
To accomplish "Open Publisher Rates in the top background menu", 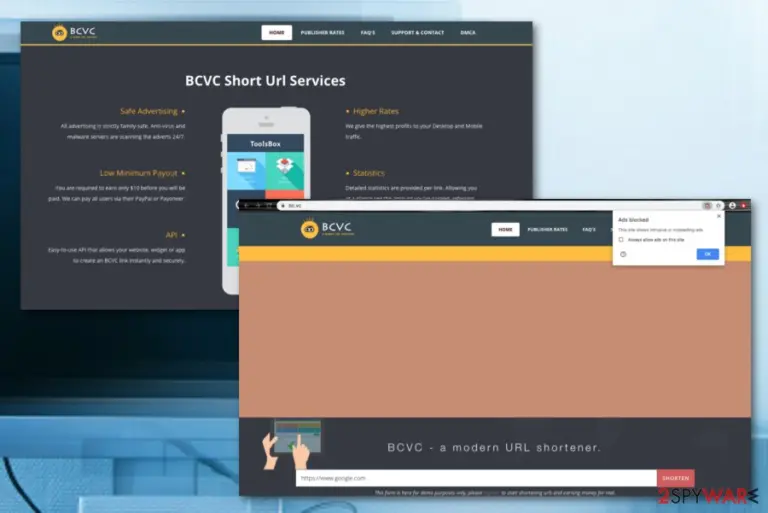I will point(322,33).
